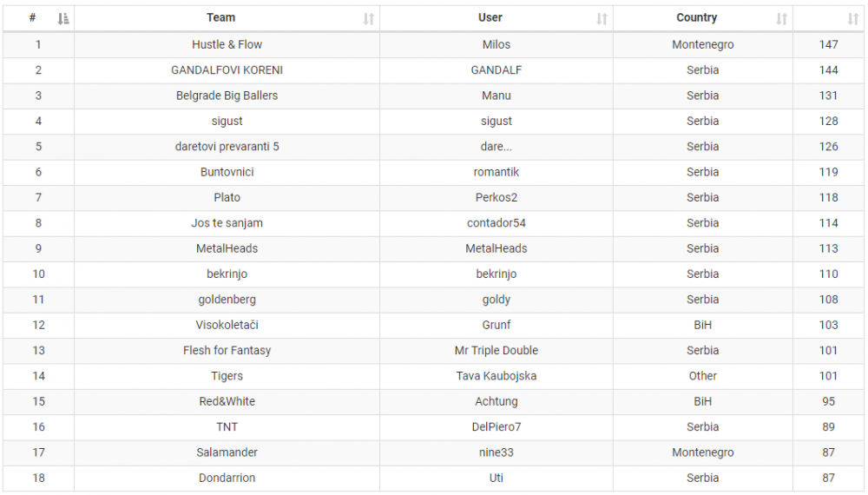Select the MetalHeads team cell
This screenshot has height=495, width=868.
[x=227, y=248]
